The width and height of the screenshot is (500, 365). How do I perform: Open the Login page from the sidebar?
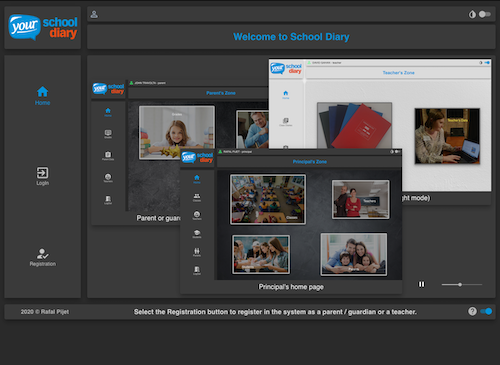coord(42,176)
